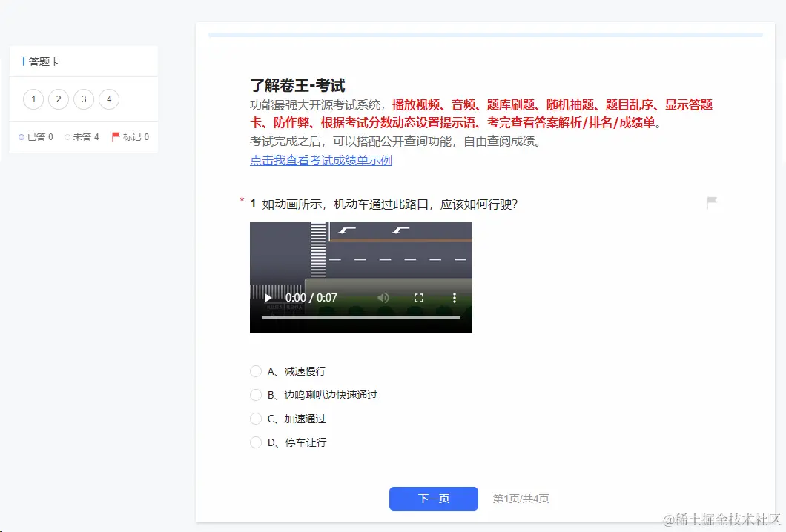
Task: Open the 点击我查看考试成绩单示例 link
Action: pyautogui.click(x=320, y=161)
